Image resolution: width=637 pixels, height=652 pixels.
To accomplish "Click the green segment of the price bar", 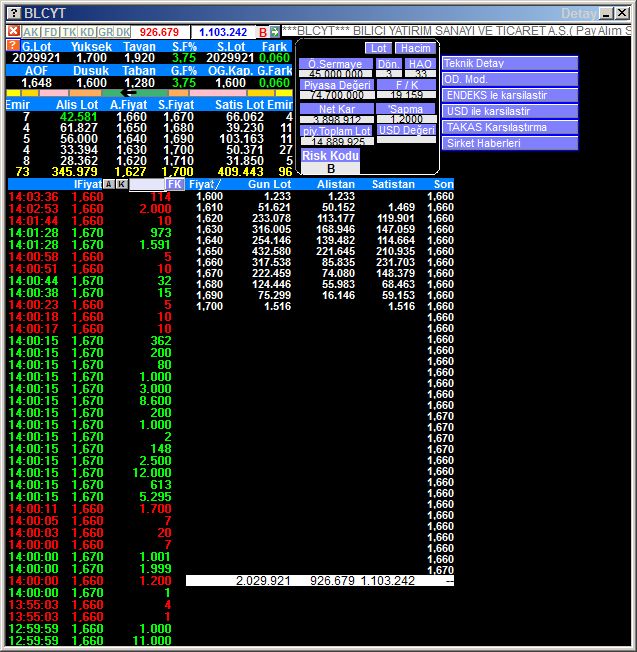I will click(135, 93).
